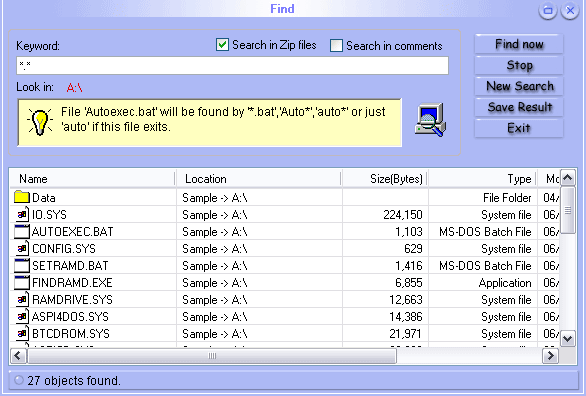This screenshot has height=396, width=586.
Task: Click the BTCDROM.SYS file icon
Action: click(x=22, y=333)
